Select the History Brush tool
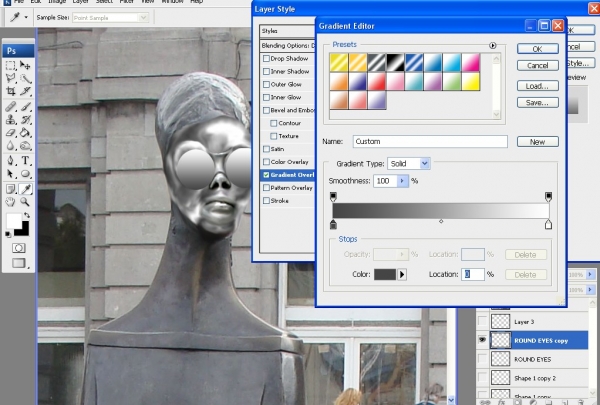This screenshot has height=405, width=600. [x=25, y=119]
